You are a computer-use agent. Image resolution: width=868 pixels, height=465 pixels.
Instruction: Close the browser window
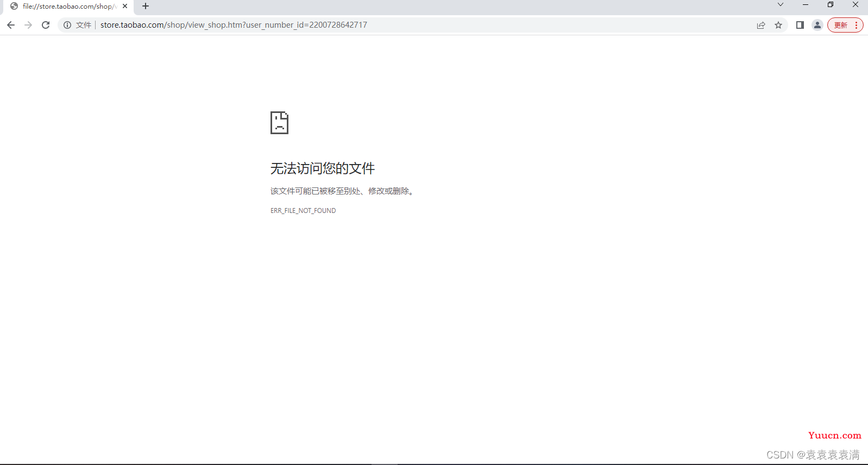[x=856, y=5]
